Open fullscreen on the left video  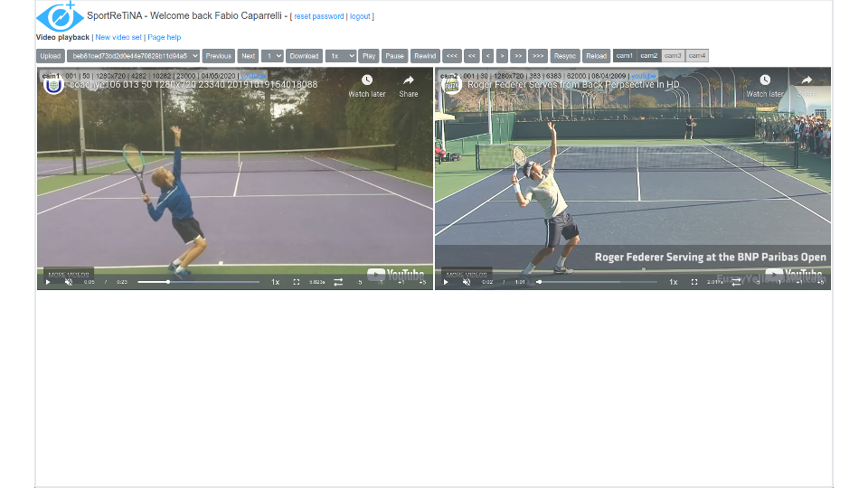coord(297,282)
